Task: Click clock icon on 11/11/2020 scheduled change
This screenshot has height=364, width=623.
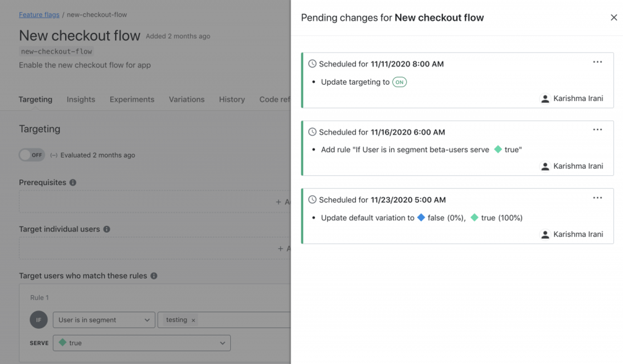Action: [313, 64]
